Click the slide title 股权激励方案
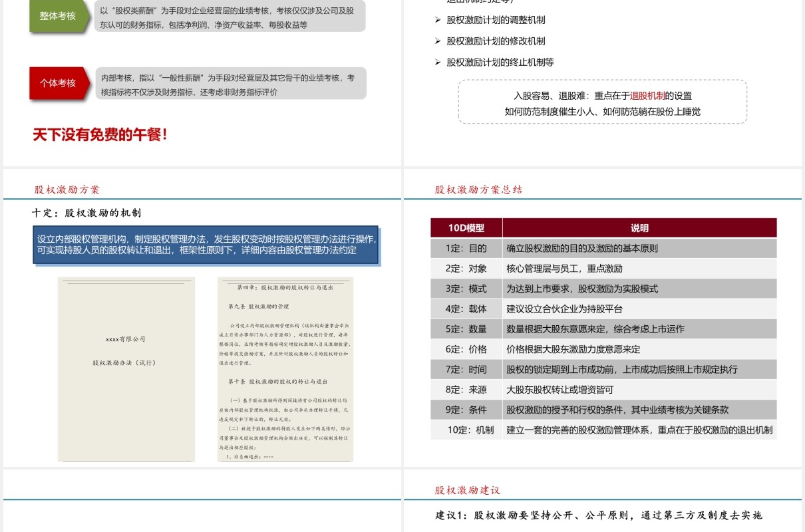 [x=67, y=190]
